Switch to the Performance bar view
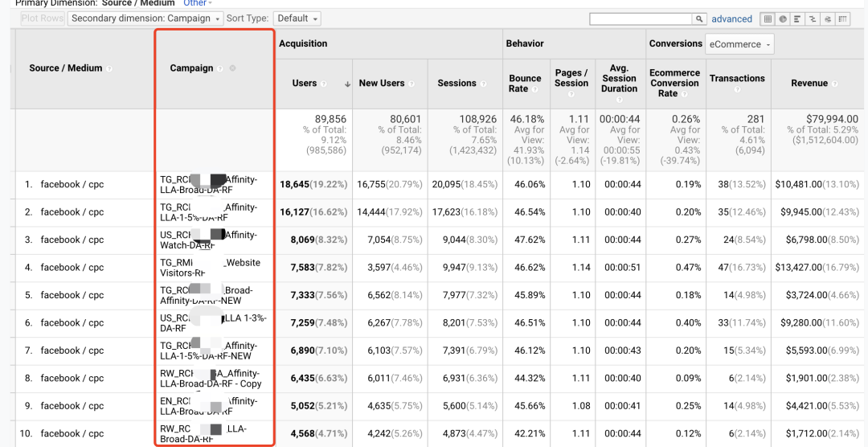Screen dimensions: 868x447 pos(798,18)
